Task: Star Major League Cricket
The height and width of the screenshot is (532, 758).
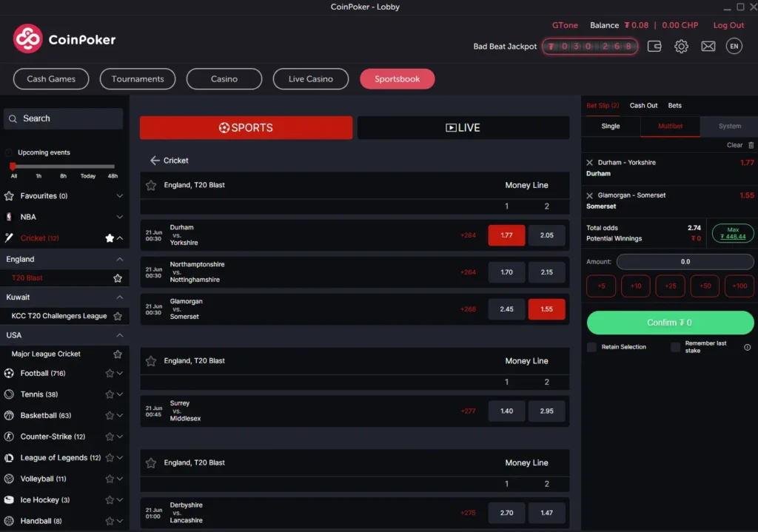Action: click(x=118, y=354)
